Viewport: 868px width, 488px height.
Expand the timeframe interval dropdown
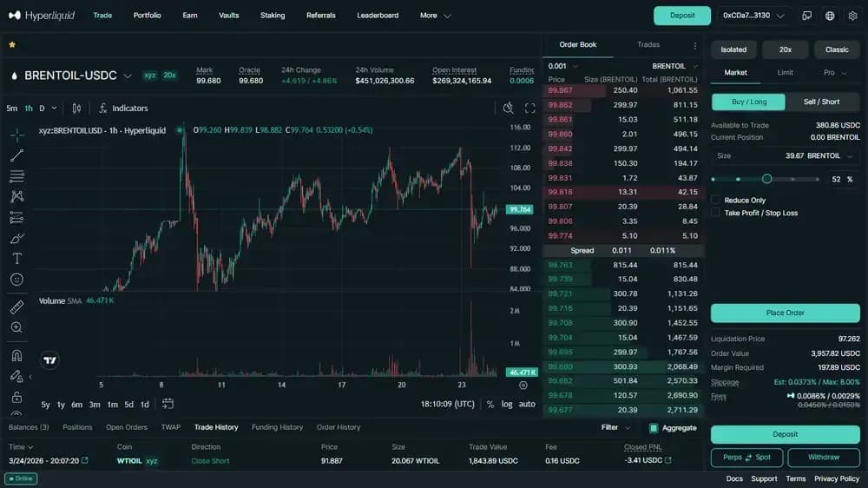[x=54, y=109]
